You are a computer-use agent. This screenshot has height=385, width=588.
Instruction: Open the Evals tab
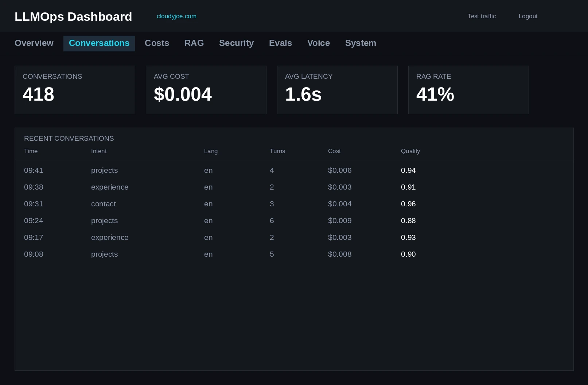[x=280, y=43]
